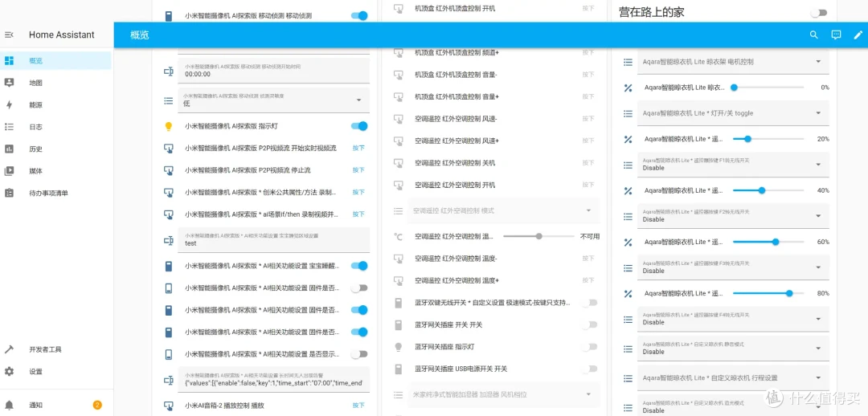Click the °C thermometer icon for 空调遥控
Image resolution: width=868 pixels, height=416 pixels.
coord(398,236)
